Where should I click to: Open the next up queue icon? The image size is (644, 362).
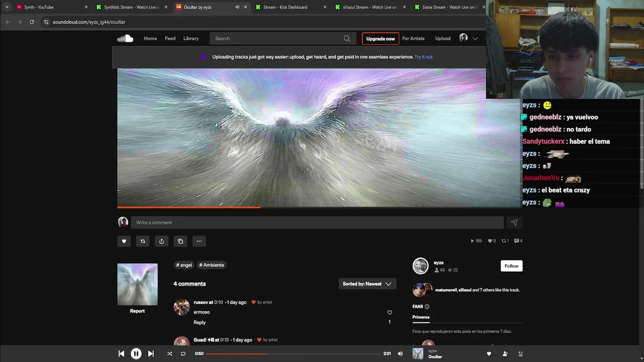coord(521,353)
